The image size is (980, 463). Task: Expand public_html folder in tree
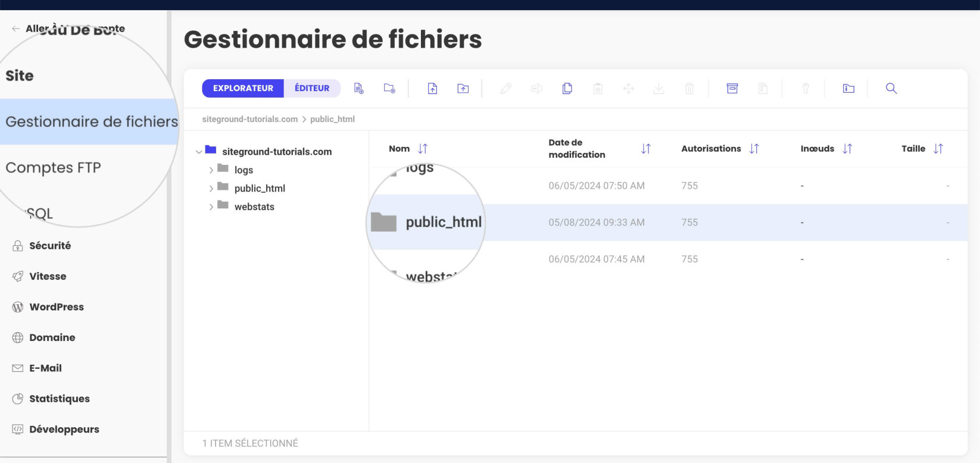click(x=211, y=189)
